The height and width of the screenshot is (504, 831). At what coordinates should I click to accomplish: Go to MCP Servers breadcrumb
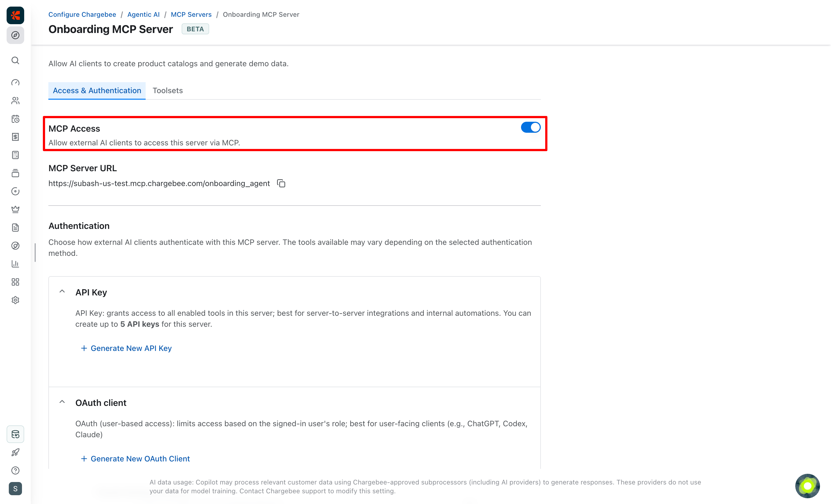tap(191, 15)
